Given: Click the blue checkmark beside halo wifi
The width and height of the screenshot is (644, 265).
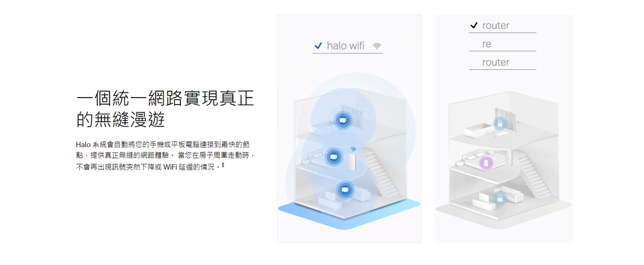Looking at the screenshot, I should 318,46.
